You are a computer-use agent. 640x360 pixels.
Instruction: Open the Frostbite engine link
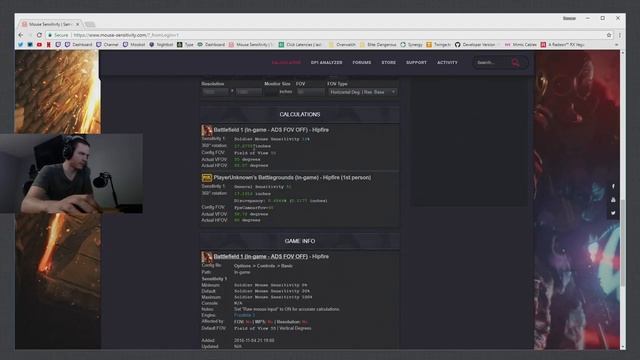244,315
